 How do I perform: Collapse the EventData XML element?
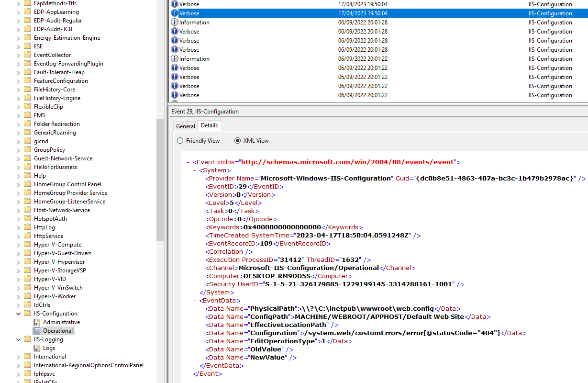tap(195, 301)
